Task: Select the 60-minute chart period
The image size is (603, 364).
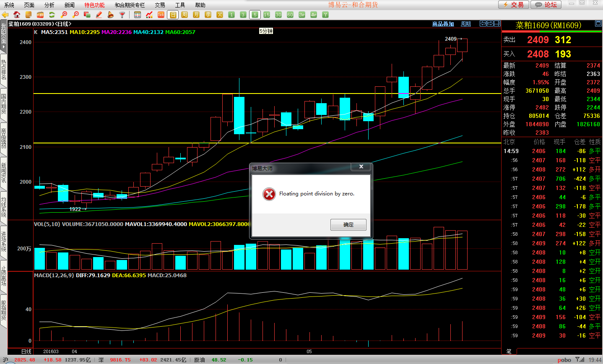Action: coord(290,15)
